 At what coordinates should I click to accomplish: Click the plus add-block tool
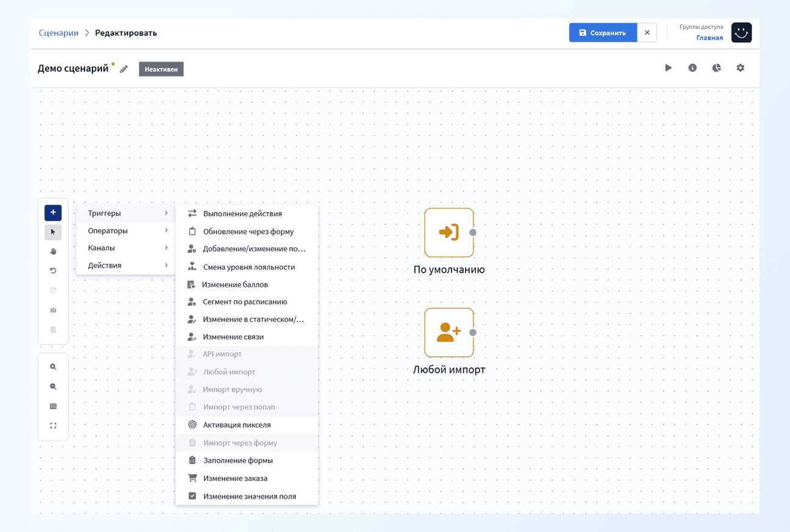[x=53, y=213]
